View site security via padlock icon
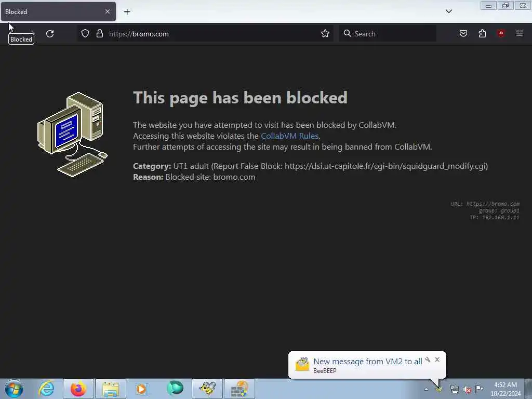 (99, 33)
